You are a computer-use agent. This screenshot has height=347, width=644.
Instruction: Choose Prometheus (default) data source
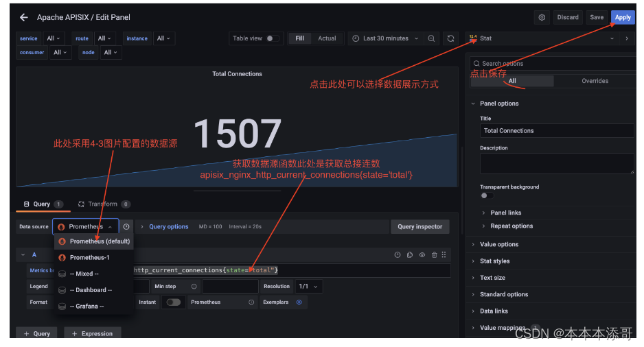tap(94, 241)
